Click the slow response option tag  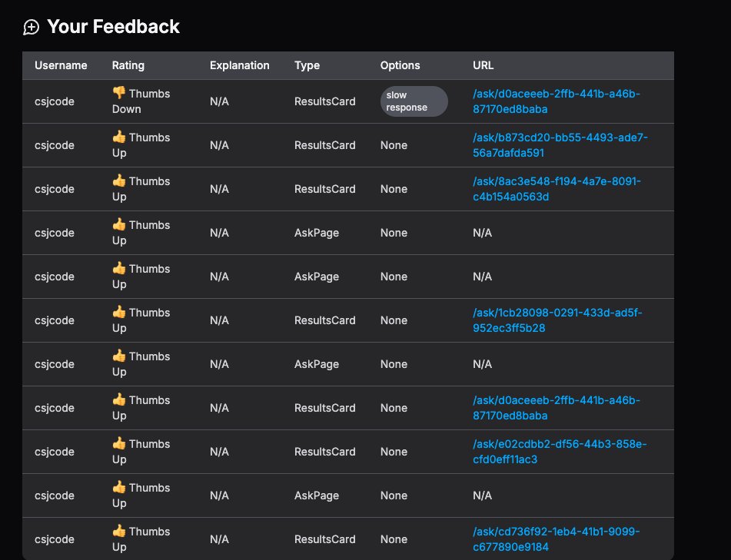(414, 101)
